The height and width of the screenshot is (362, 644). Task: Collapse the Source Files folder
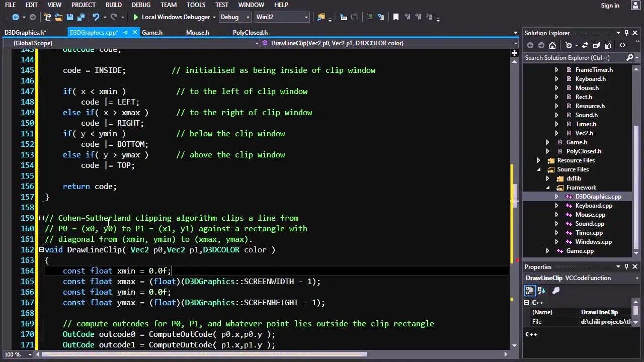pyautogui.click(x=538, y=169)
